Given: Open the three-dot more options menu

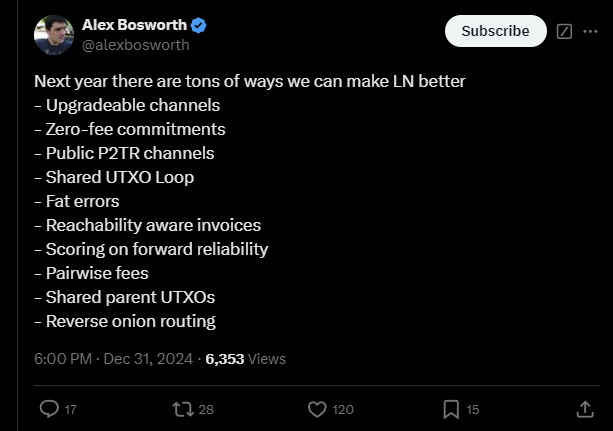Looking at the screenshot, I should coord(588,31).
